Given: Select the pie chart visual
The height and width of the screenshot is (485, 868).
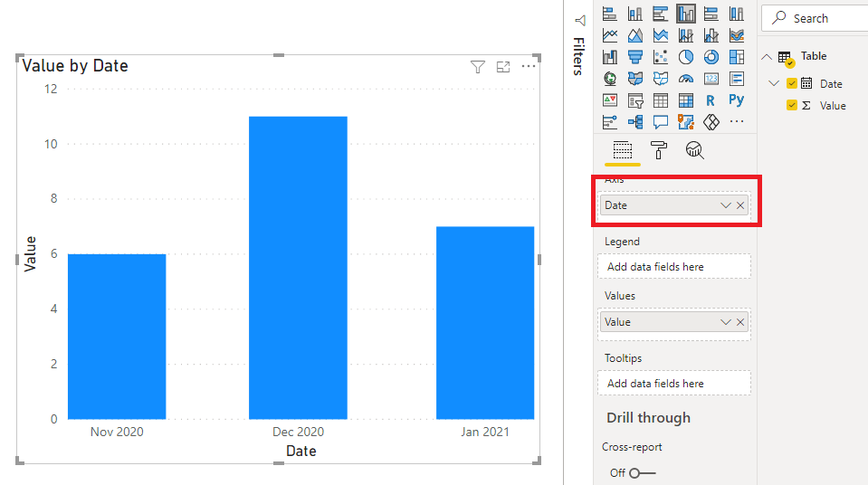Looking at the screenshot, I should point(686,57).
